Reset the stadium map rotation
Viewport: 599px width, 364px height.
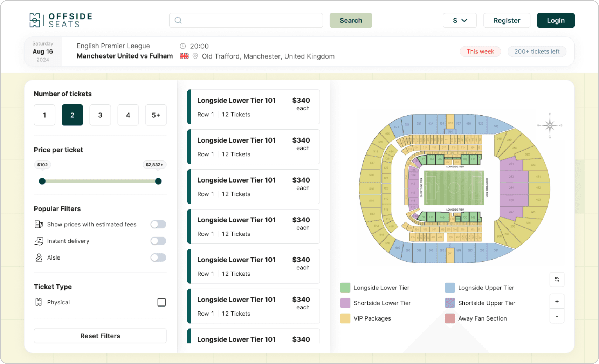557,279
